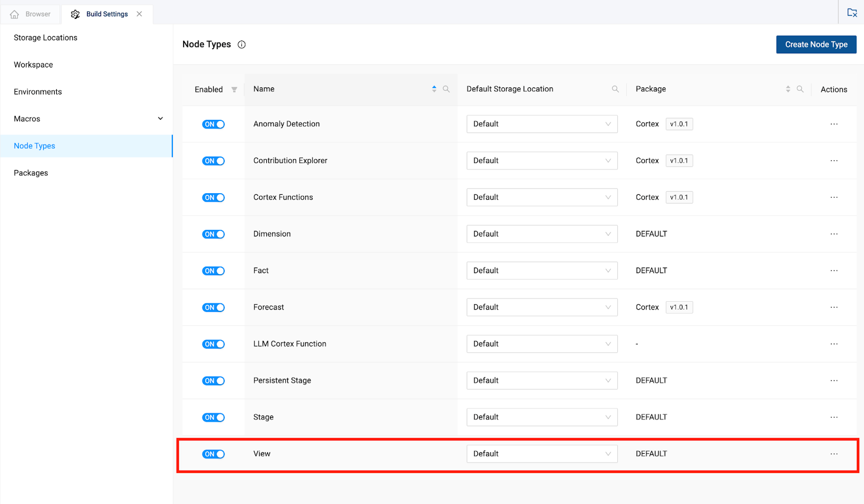Open storage location dropdown for Fact
This screenshot has width=864, height=504.
tap(542, 271)
